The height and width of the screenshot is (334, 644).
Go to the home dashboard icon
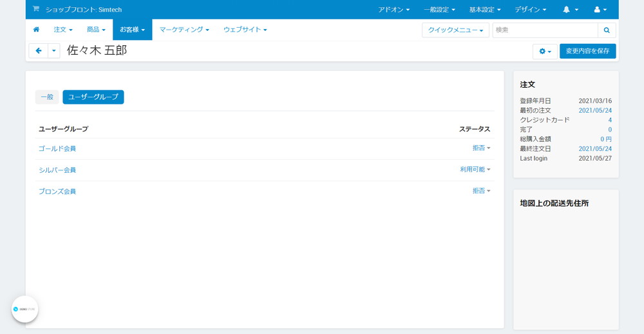[x=36, y=30]
